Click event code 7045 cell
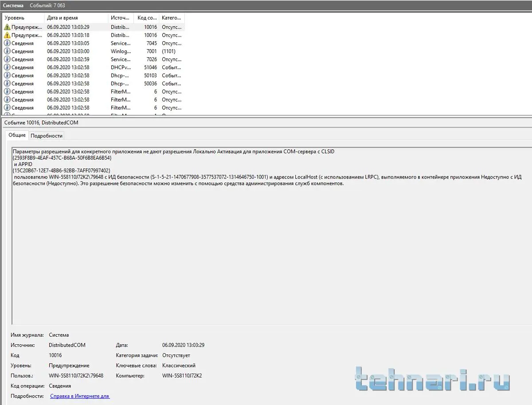This screenshot has width=532, height=405. (152, 43)
